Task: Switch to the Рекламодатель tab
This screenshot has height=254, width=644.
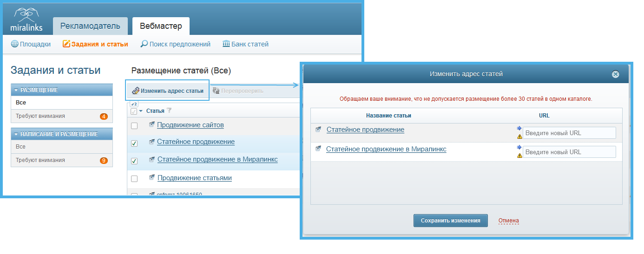Action: (90, 26)
